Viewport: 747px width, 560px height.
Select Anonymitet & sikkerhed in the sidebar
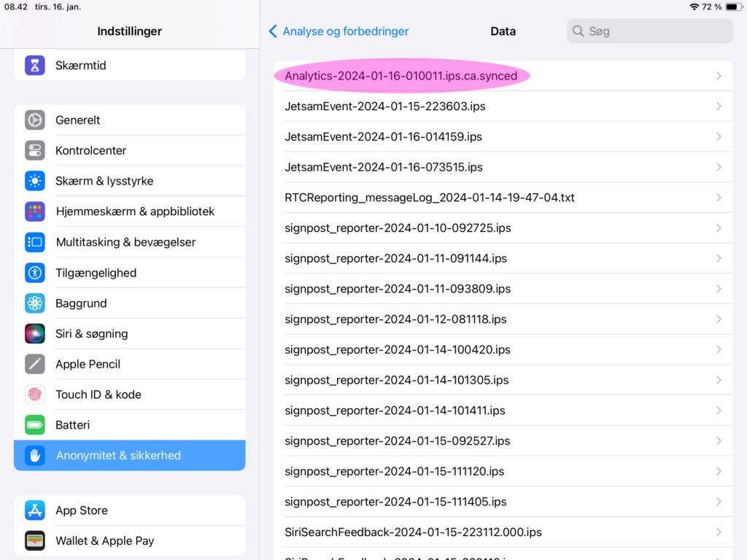(130, 456)
